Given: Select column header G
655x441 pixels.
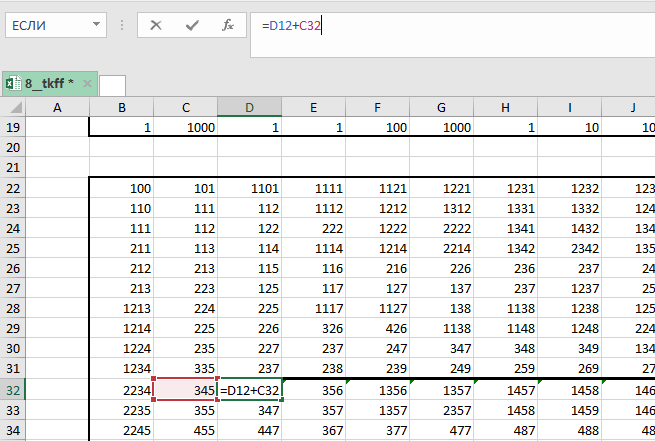Looking at the screenshot, I should pos(441,107).
